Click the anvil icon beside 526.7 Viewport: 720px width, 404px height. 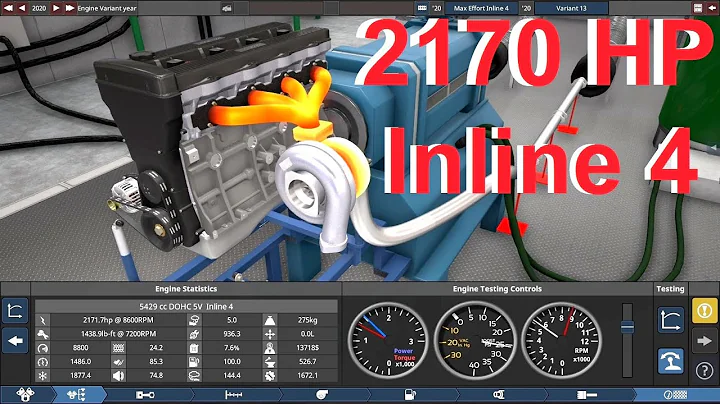[x=270, y=362]
